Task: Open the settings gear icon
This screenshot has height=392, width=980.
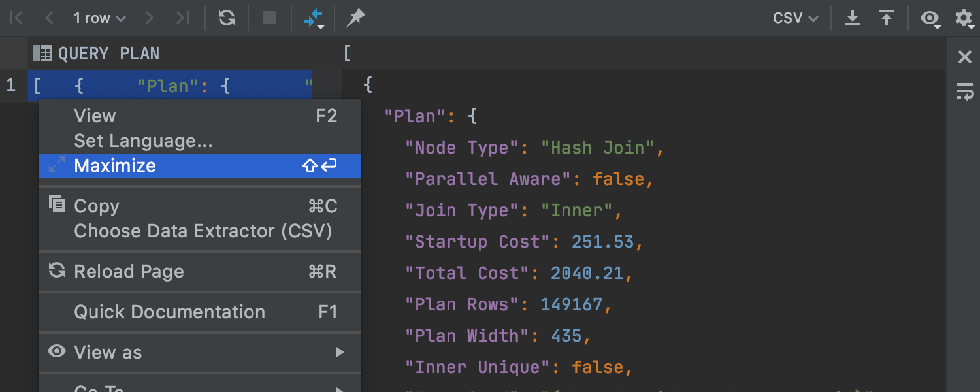Action: click(964, 18)
